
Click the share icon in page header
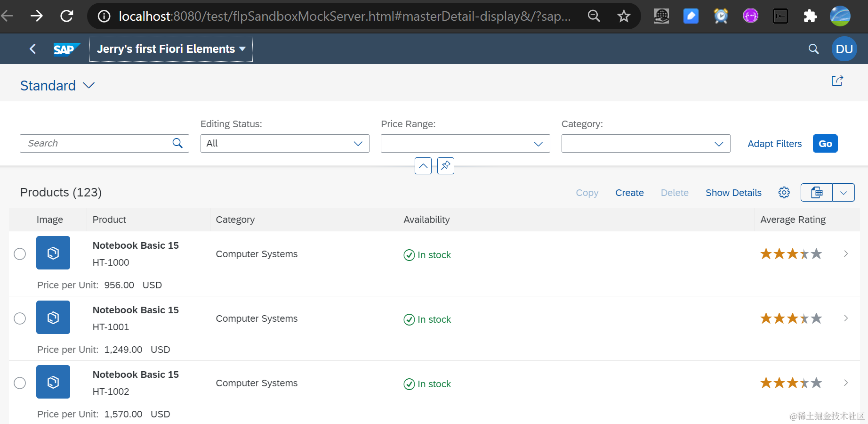tap(837, 81)
